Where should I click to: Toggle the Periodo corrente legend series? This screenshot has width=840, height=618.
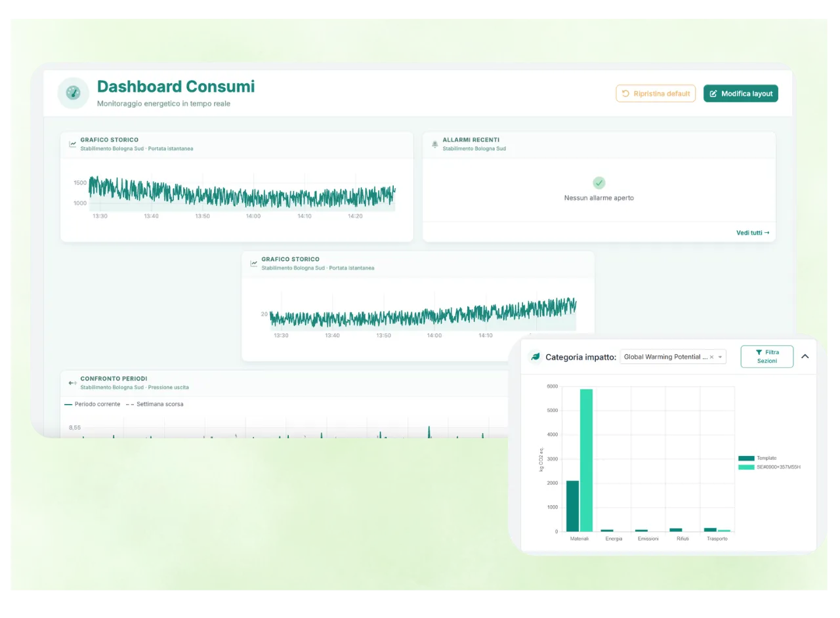[93, 404]
